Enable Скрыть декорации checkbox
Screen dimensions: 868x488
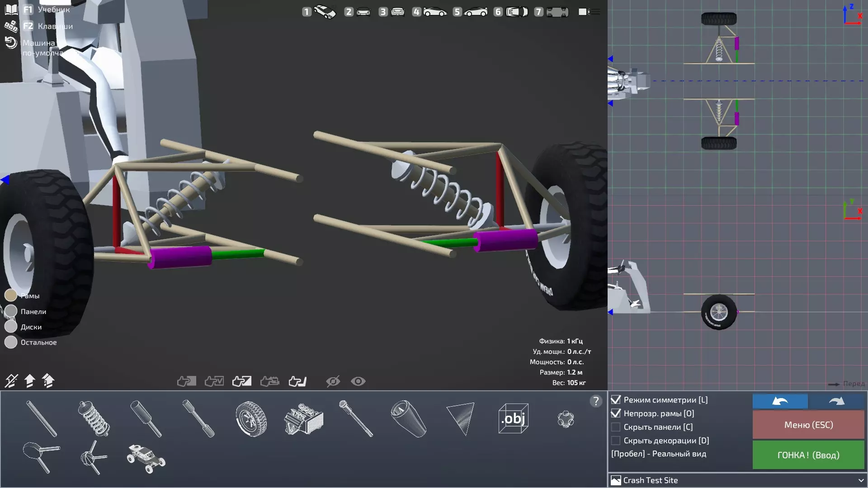point(616,441)
